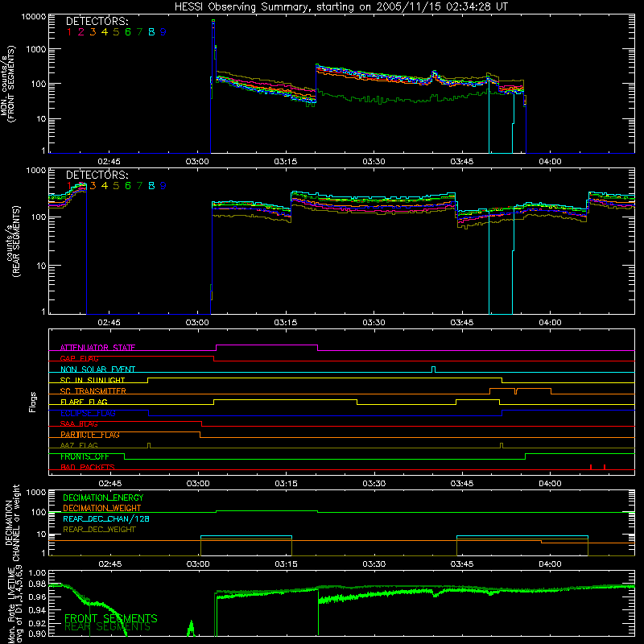644x644 pixels.
Task: Click the NON_SOLAR_EVENT flag label
Action: pos(97,369)
